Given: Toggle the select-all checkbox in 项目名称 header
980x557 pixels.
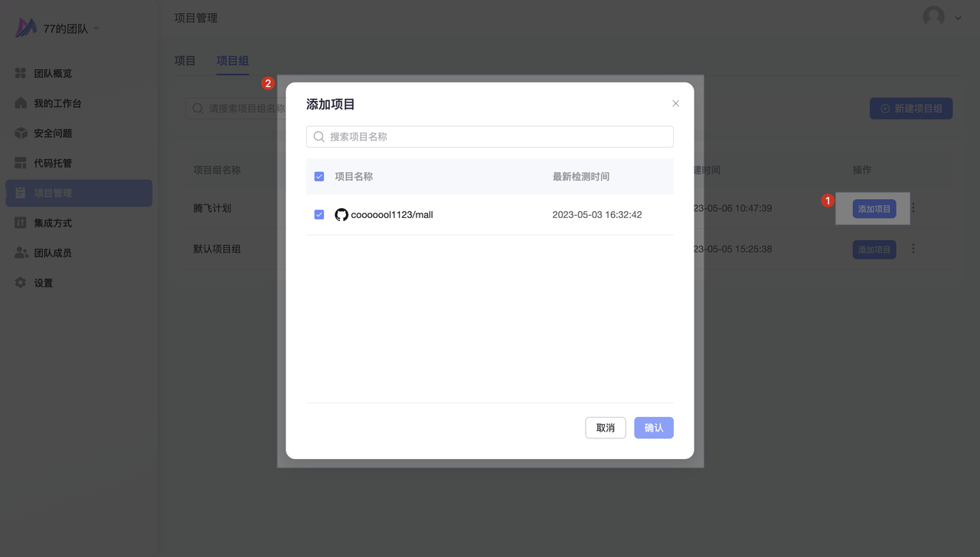Looking at the screenshot, I should [x=319, y=177].
